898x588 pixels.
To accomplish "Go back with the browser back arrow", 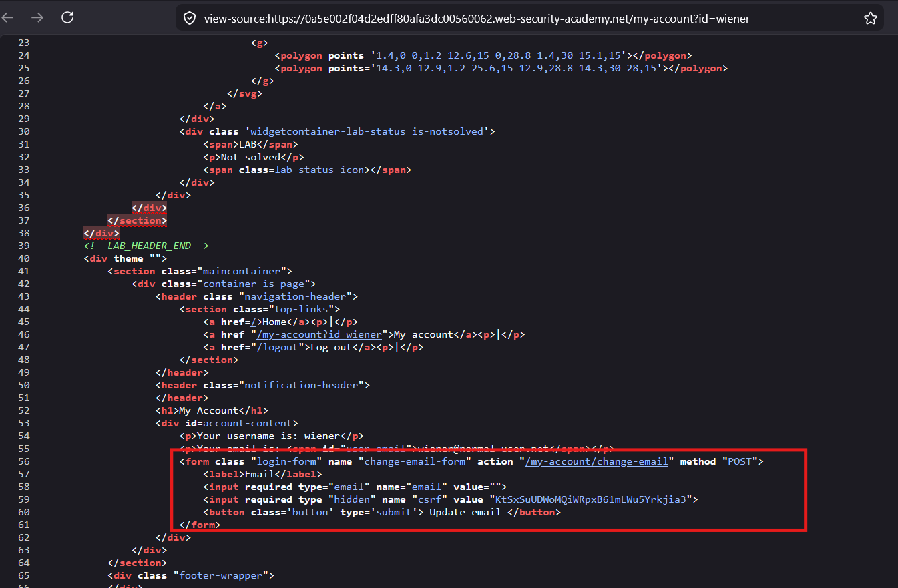I will click(9, 18).
